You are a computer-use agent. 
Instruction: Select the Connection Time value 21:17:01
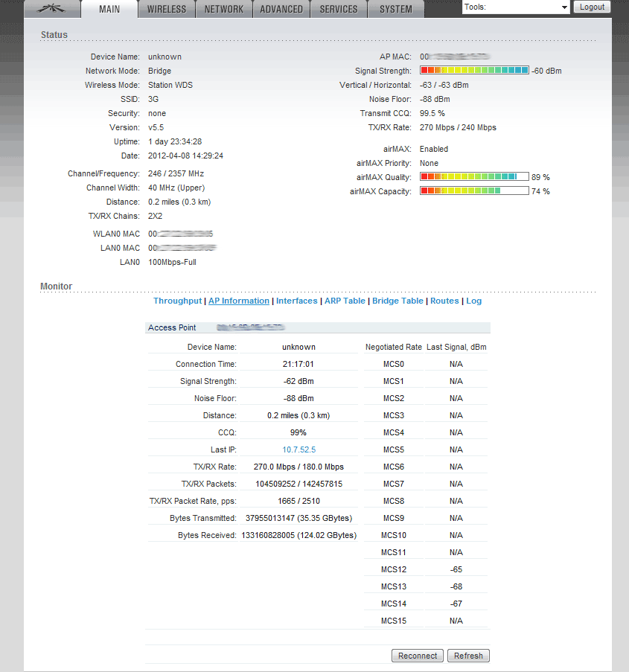(x=298, y=364)
